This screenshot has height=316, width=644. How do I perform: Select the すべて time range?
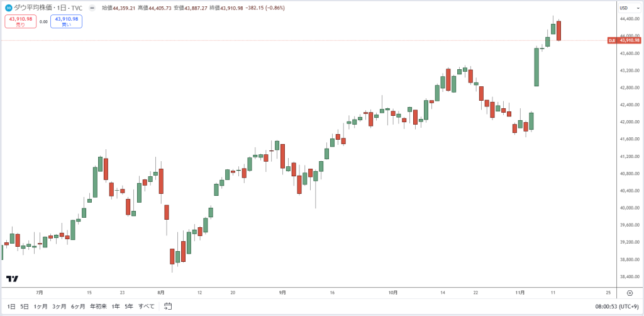click(147, 306)
